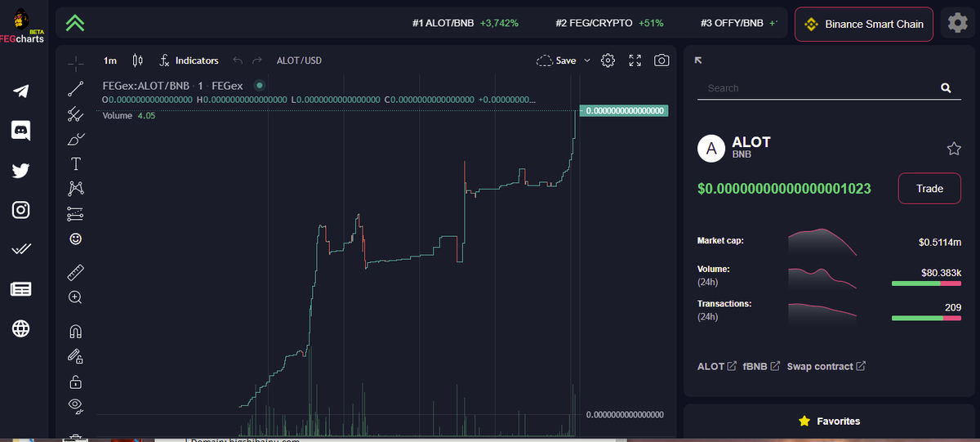The width and height of the screenshot is (980, 442).
Task: Select the zoom in tool
Action: click(x=75, y=297)
